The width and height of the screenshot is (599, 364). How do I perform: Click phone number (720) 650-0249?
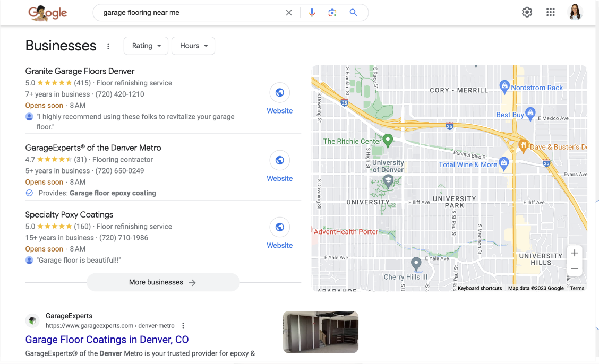[x=119, y=171]
